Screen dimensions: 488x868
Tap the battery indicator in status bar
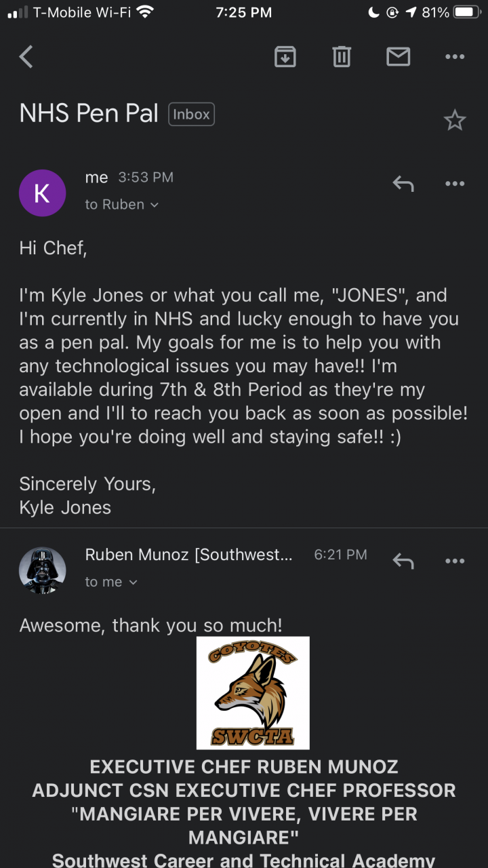pos(466,12)
